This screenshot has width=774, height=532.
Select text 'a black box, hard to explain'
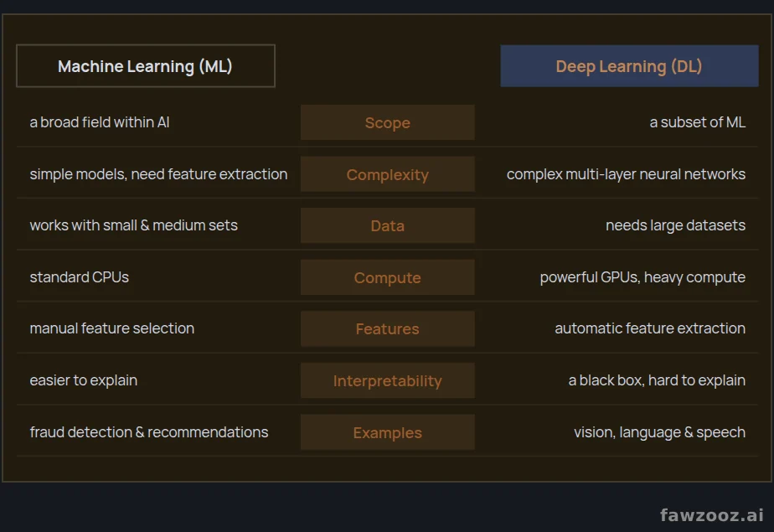[657, 380]
